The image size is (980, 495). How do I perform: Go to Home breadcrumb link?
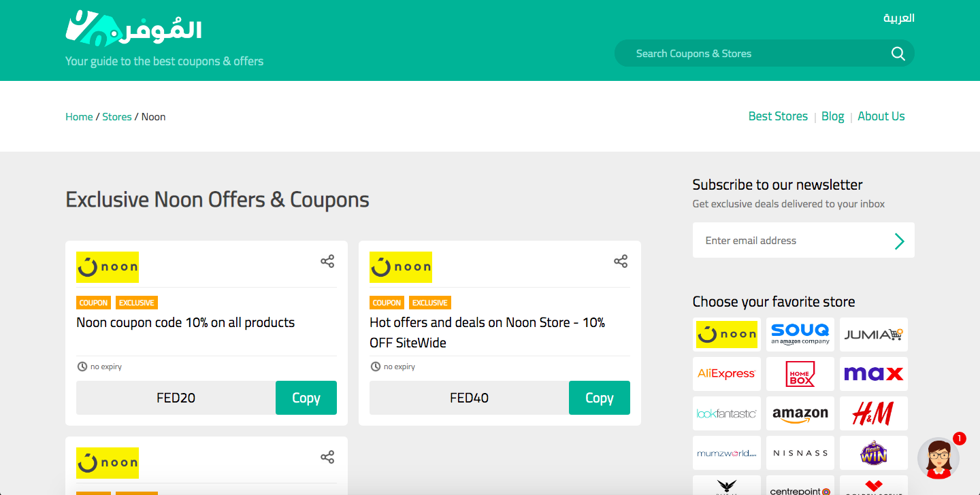click(79, 117)
